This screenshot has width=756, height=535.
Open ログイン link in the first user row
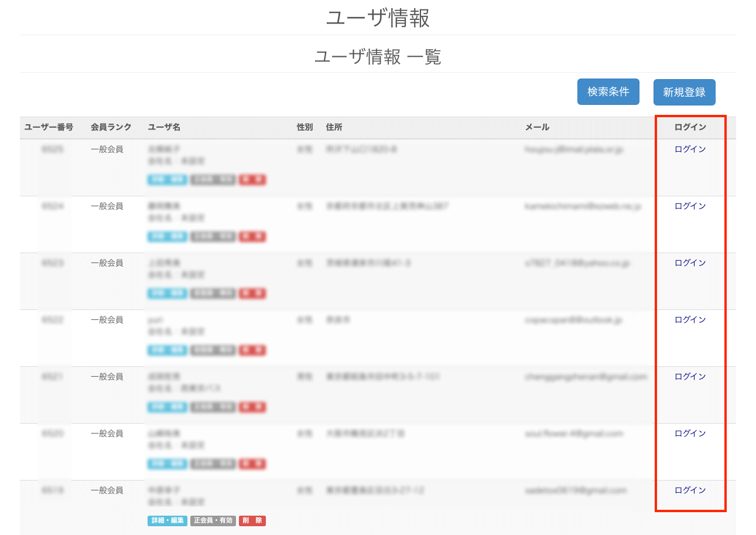point(690,149)
